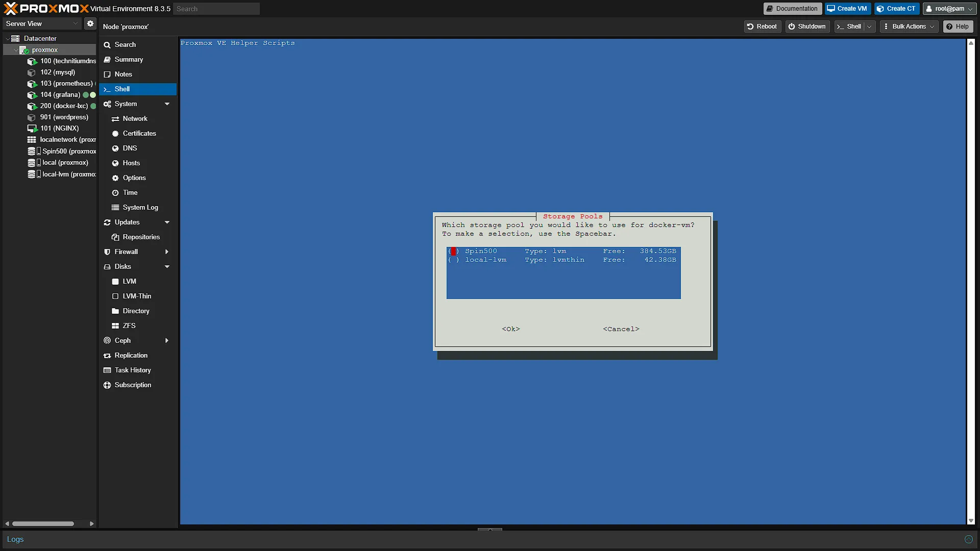The image size is (980, 551).
Task: Open server view settings gear
Action: 90,23
